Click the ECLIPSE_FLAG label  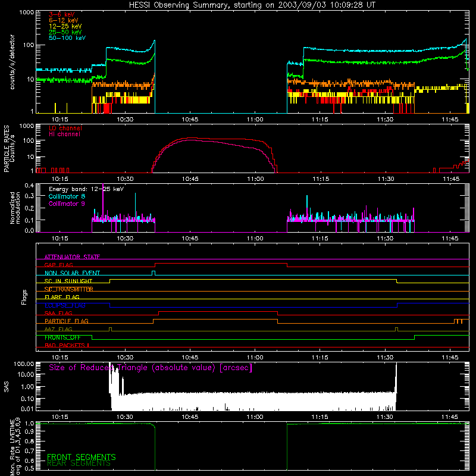pos(65,305)
